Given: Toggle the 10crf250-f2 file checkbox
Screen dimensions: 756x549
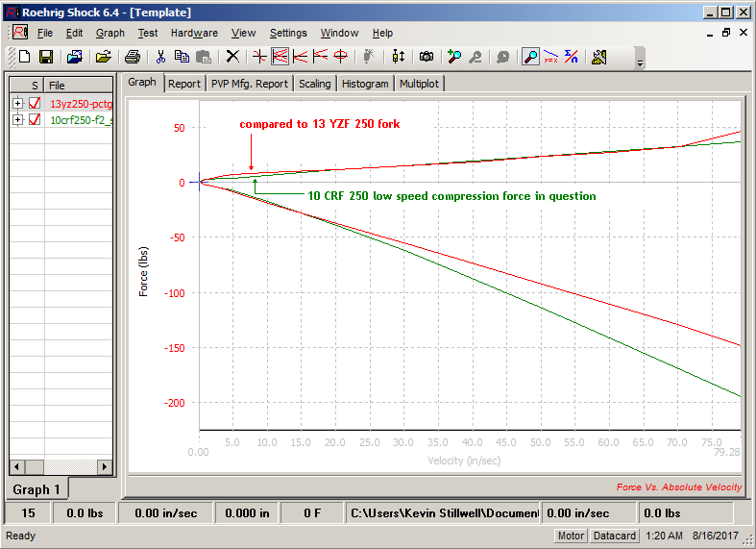Looking at the screenshot, I should [35, 119].
